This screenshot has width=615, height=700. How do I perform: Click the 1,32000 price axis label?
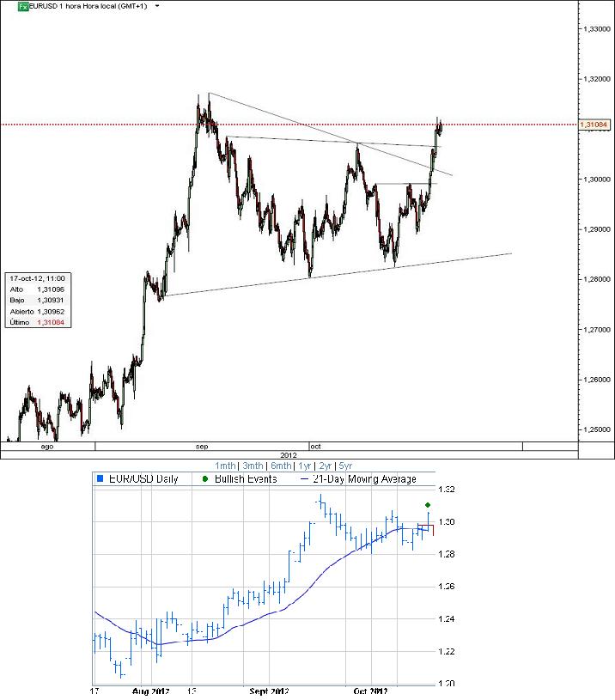[x=597, y=79]
